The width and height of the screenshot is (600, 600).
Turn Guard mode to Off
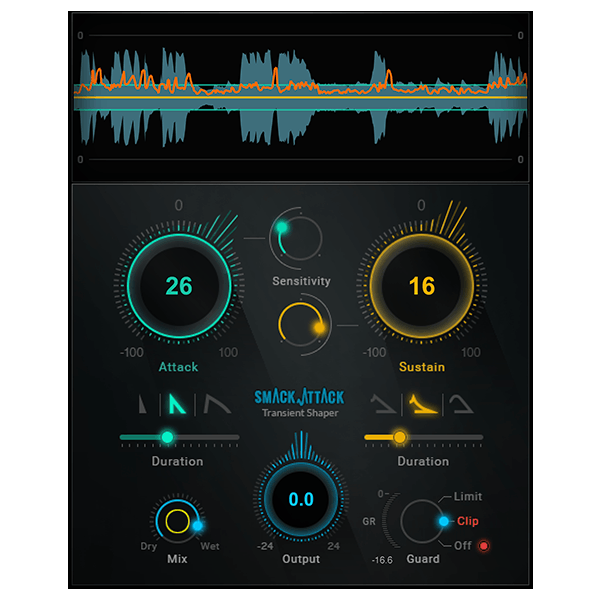(463, 545)
